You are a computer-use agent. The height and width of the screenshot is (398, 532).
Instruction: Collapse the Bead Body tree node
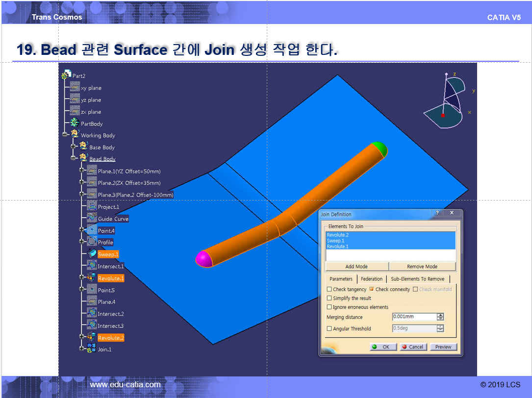(74, 158)
